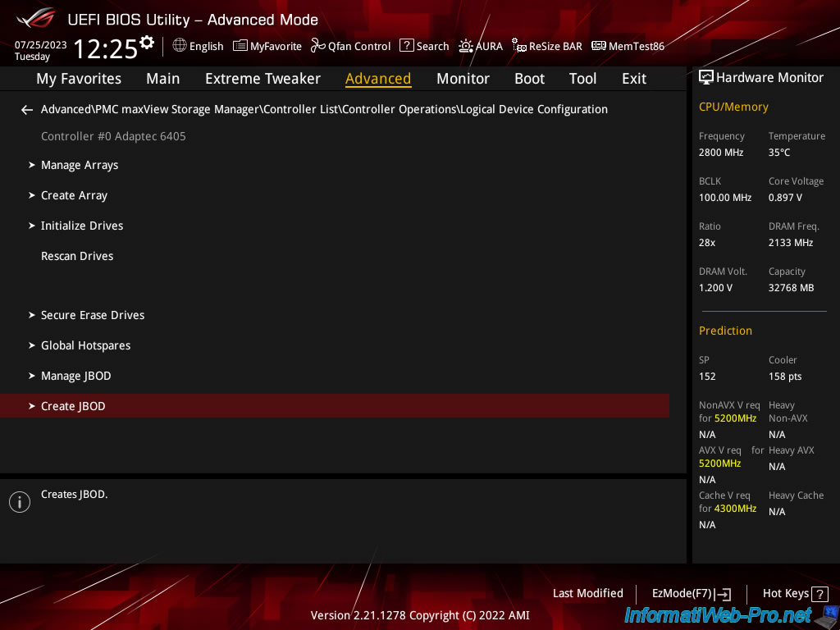Expand Create JBOD submenu arrow

(32, 406)
